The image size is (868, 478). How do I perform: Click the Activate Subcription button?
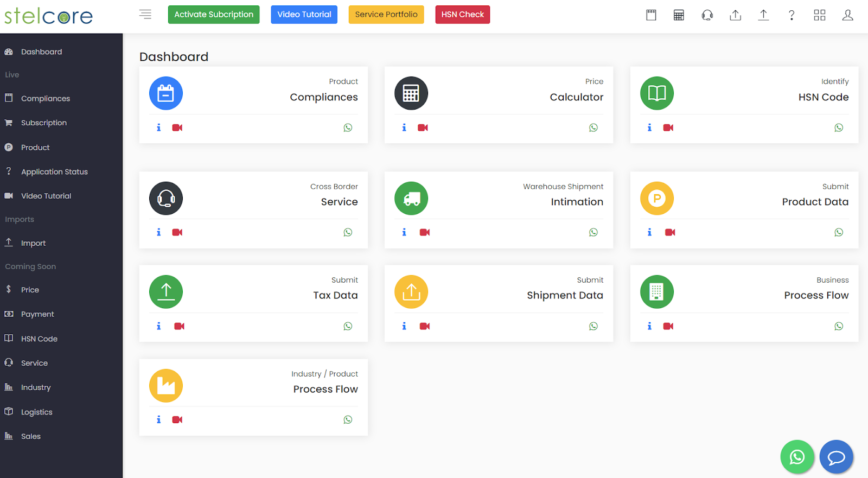point(214,15)
